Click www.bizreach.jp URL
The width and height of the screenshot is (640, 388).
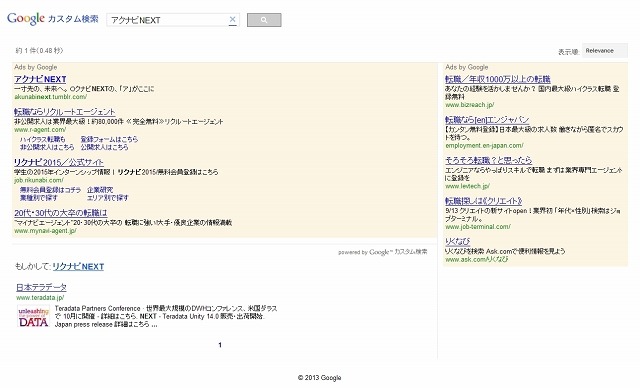pos(469,105)
